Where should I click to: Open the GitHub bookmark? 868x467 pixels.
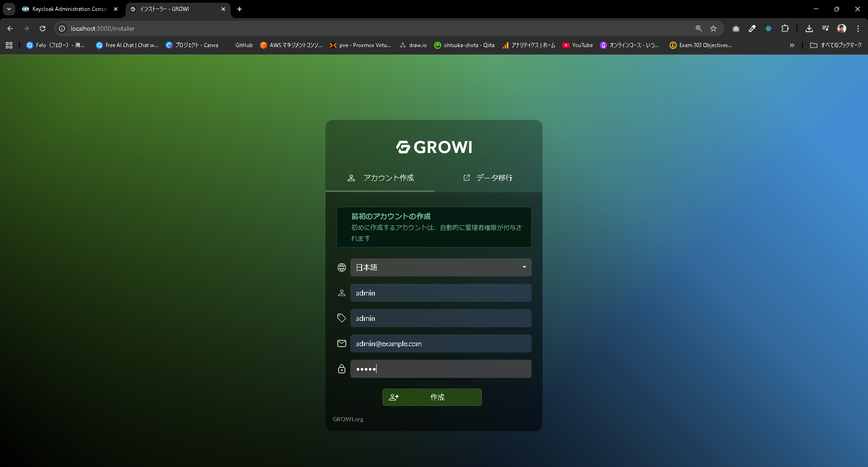(239, 45)
